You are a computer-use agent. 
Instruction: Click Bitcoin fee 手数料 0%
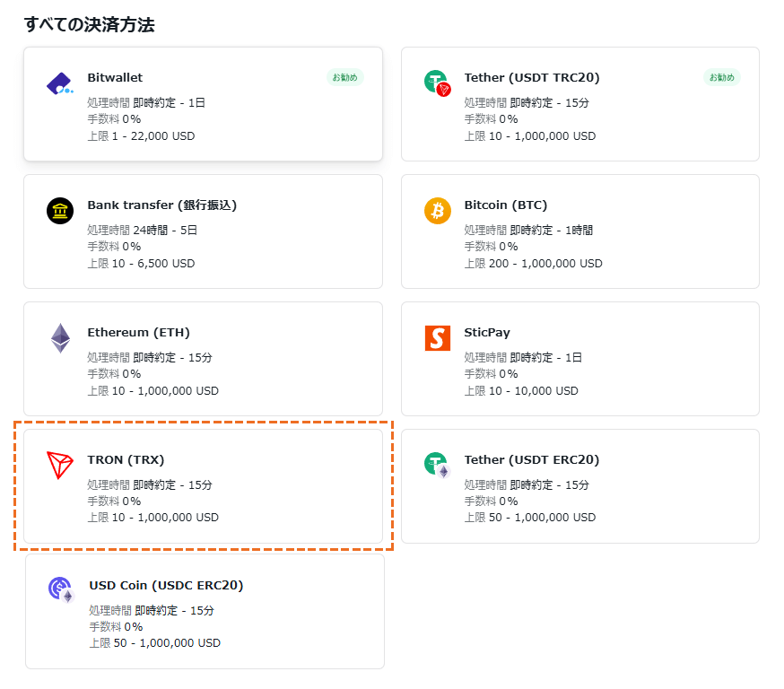(491, 247)
